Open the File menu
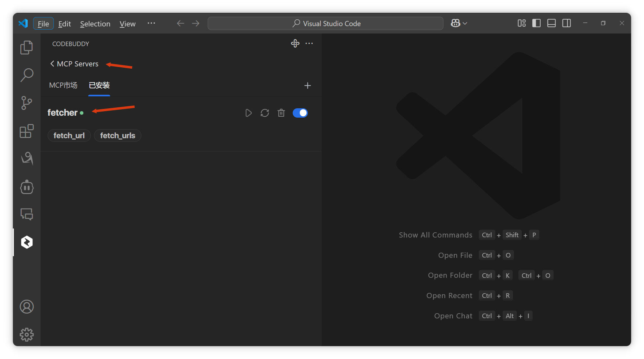 tap(43, 24)
